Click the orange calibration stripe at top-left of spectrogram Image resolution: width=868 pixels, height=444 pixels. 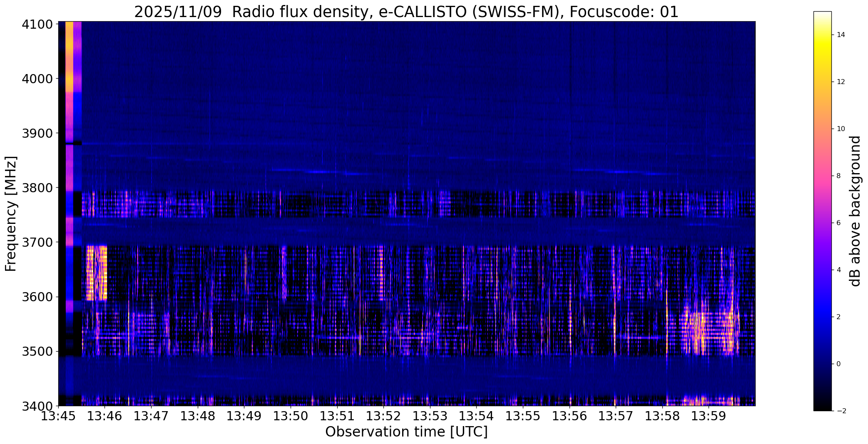click(x=69, y=57)
